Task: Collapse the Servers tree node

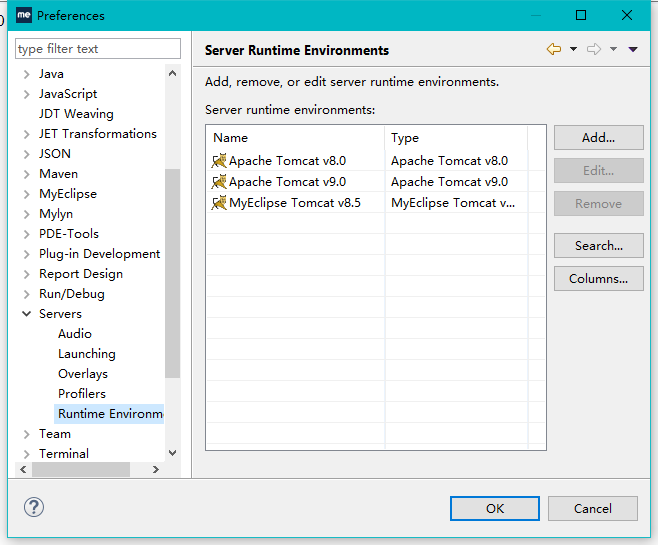Action: [26, 314]
